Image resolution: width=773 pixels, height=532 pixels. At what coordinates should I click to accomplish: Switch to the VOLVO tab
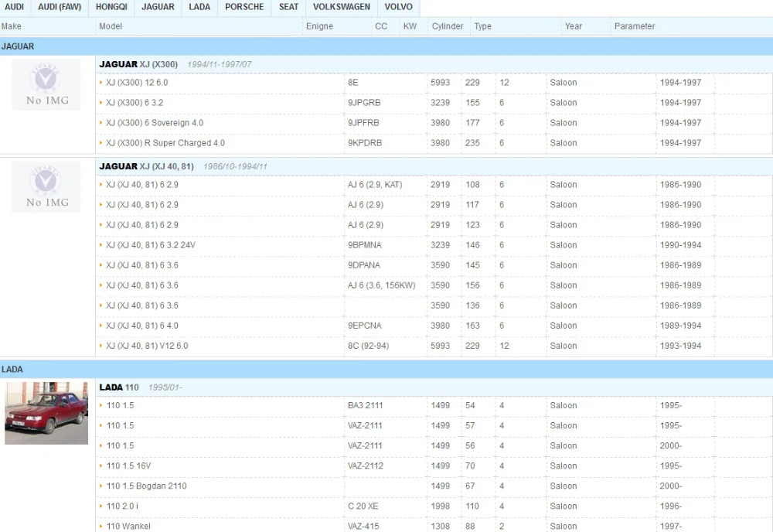coord(398,7)
